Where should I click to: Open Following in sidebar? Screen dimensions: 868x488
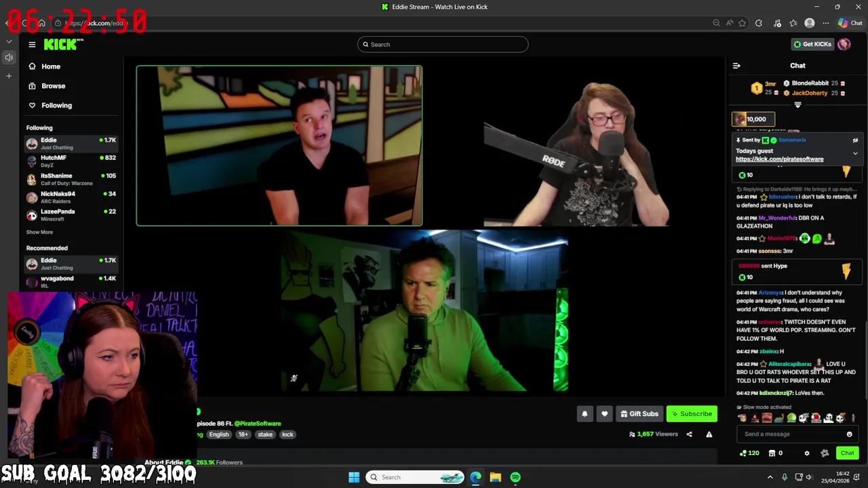point(56,106)
